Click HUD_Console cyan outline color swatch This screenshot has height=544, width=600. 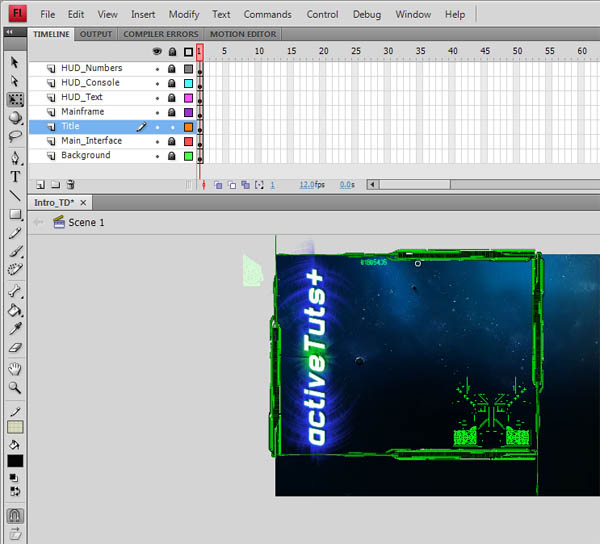(188, 83)
